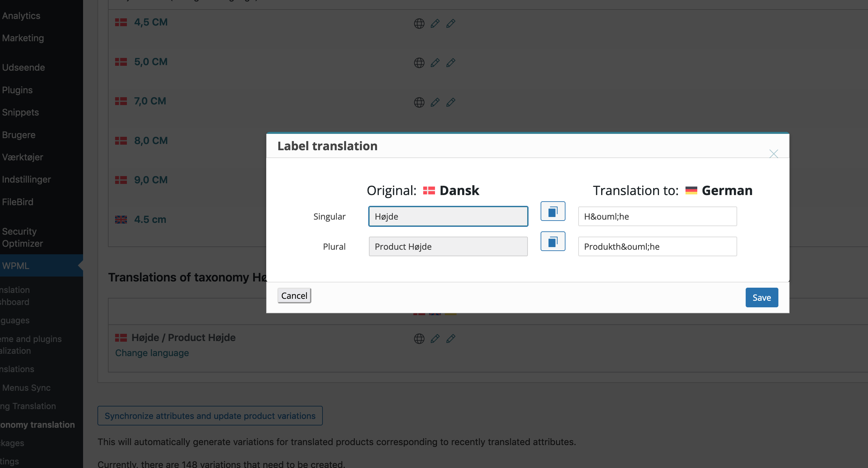Copy plural original text to German field

tap(553, 242)
